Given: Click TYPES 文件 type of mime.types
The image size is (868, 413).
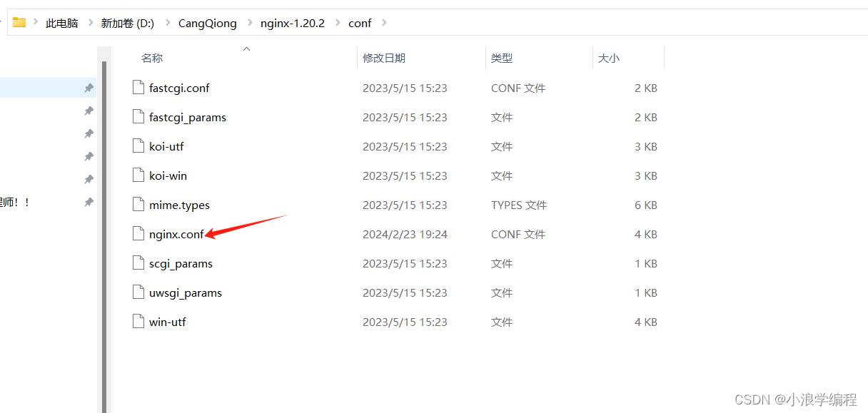Looking at the screenshot, I should [x=519, y=205].
